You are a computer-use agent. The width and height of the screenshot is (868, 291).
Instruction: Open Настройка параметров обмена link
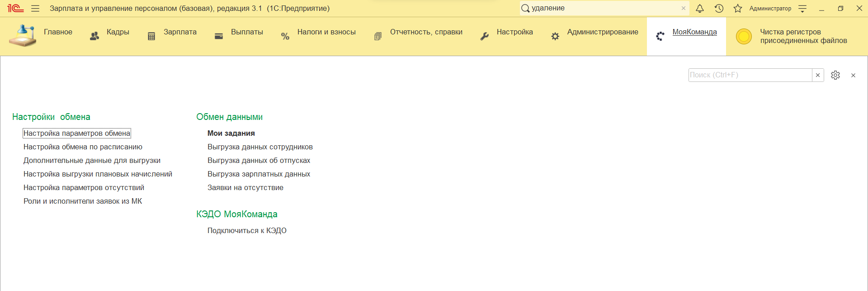pyautogui.click(x=77, y=134)
